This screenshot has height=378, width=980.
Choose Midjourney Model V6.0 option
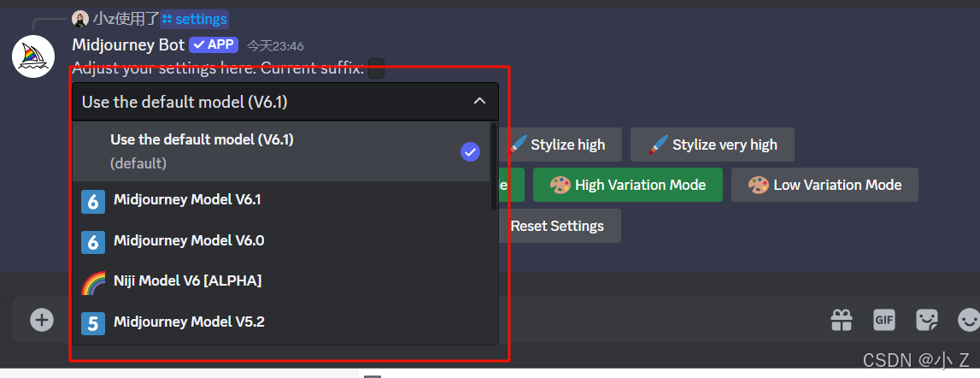point(280,241)
